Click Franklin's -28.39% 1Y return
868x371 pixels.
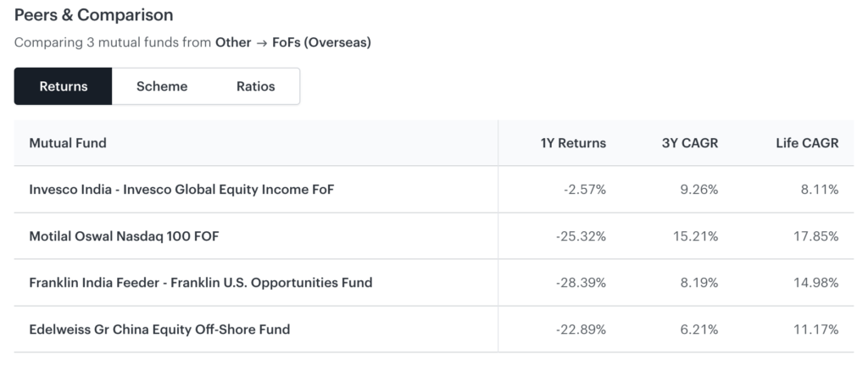pyautogui.click(x=581, y=283)
